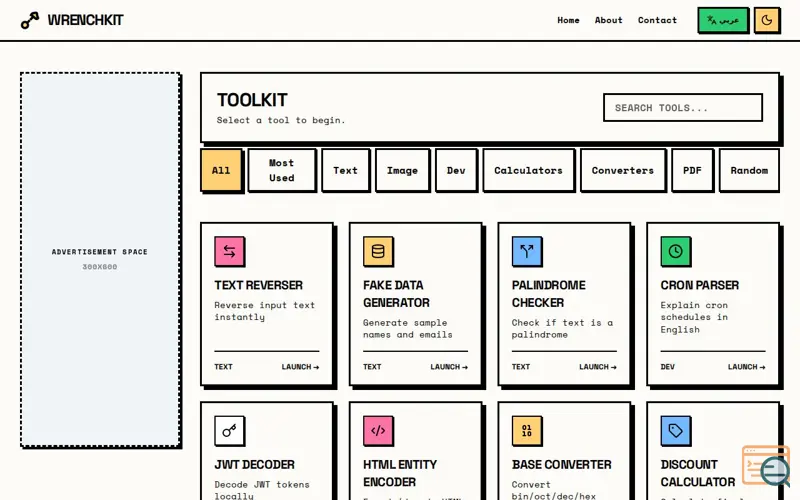Select the All category tab

pyautogui.click(x=221, y=170)
